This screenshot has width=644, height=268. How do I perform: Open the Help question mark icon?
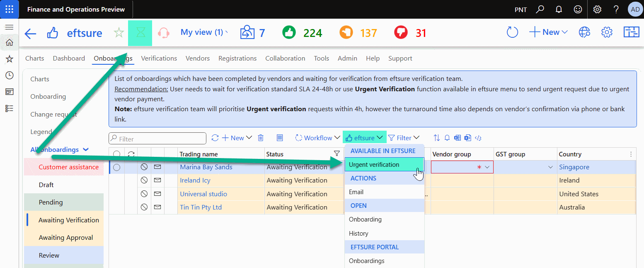616,9
